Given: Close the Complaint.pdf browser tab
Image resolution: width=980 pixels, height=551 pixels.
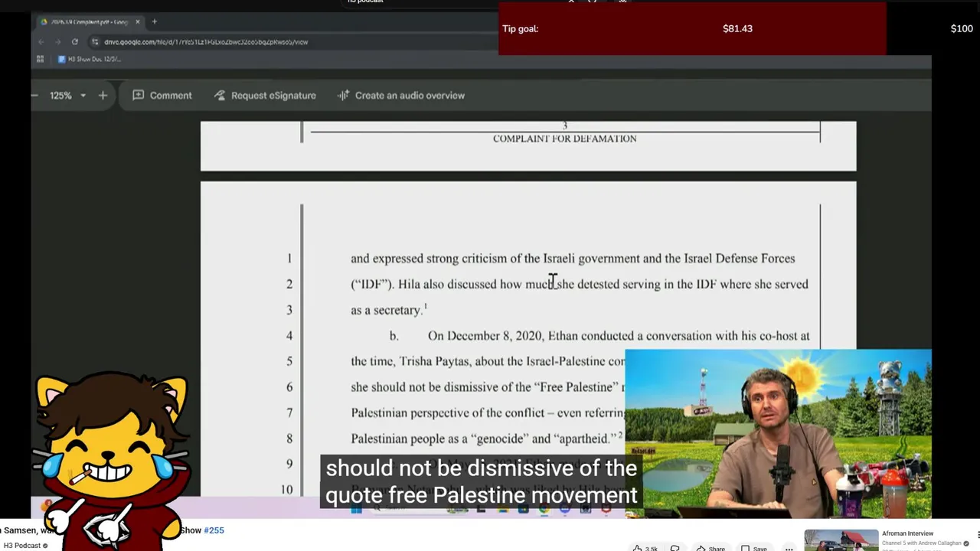Looking at the screenshot, I should (138, 21).
